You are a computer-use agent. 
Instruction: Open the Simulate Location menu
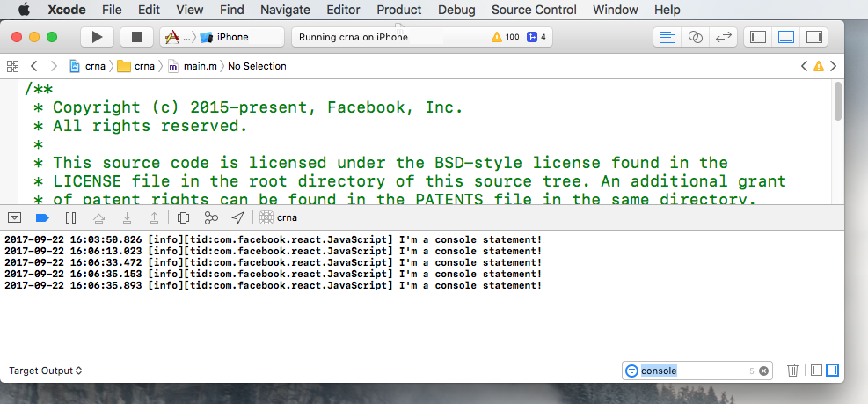pyautogui.click(x=238, y=217)
